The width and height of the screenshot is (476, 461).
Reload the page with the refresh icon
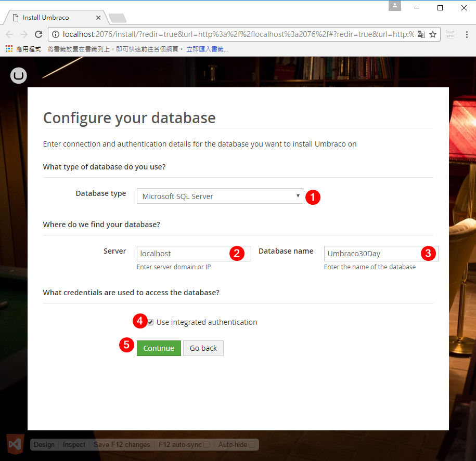tap(38, 34)
